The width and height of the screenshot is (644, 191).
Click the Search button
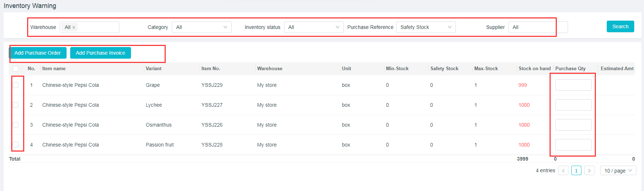(620, 26)
